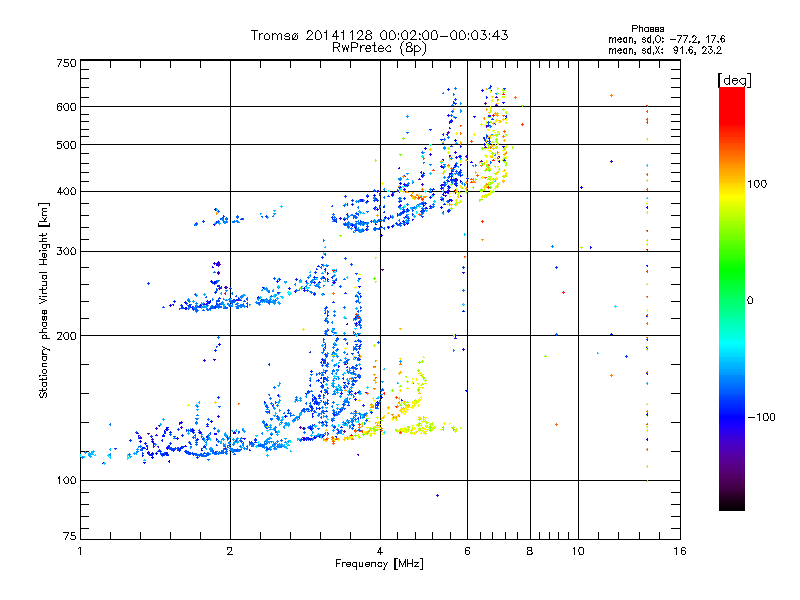800x600 pixels.
Task: Click the colorbar '-100' tick label
Action: (761, 417)
